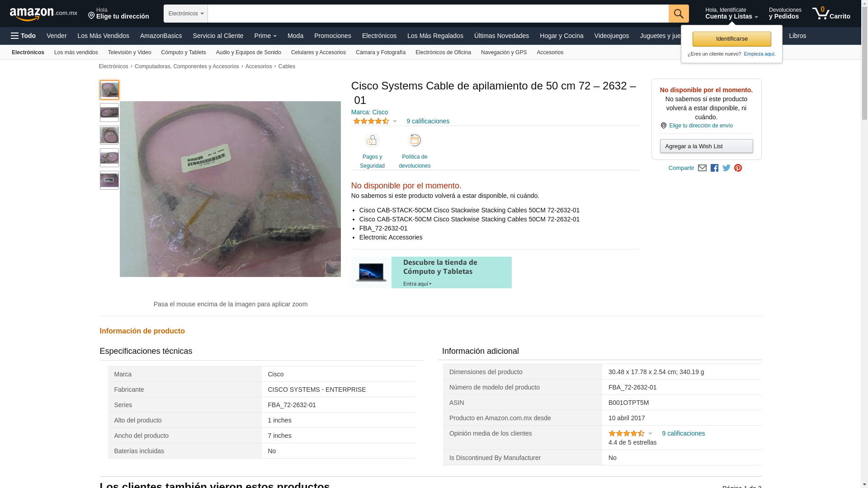Share product on Pinterest icon
The width and height of the screenshot is (868, 488).
(x=738, y=168)
